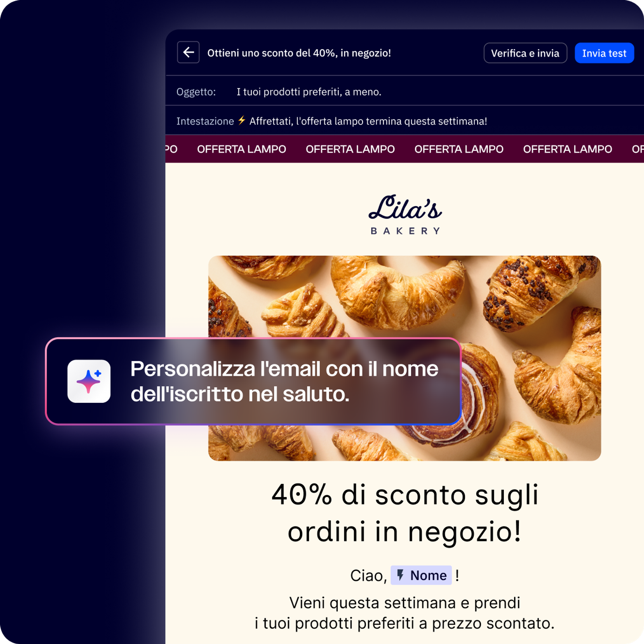
Task: Click the bolt icon in the Nome tag
Action: pos(400,575)
